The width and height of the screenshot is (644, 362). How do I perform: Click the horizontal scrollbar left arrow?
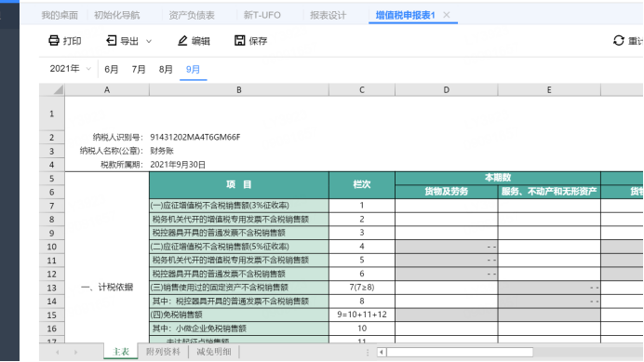tap(382, 352)
